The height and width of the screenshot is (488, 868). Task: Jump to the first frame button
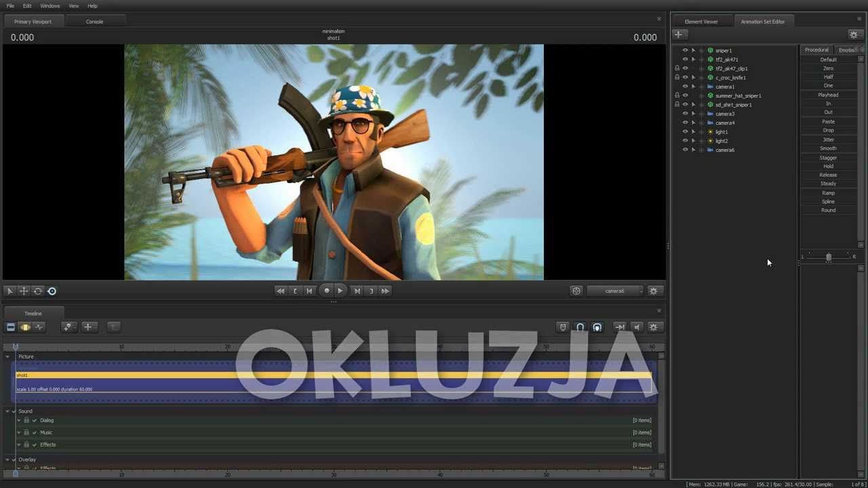click(280, 291)
